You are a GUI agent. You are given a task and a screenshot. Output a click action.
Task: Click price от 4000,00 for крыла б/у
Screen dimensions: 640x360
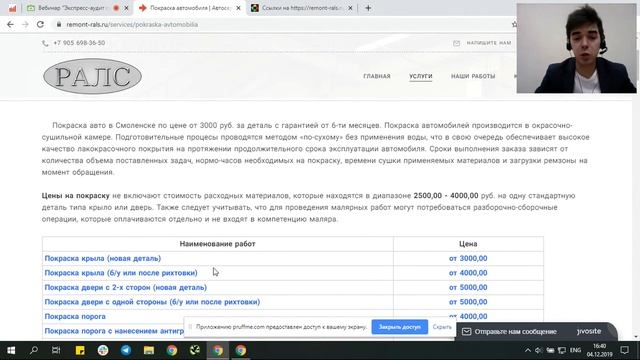pyautogui.click(x=468, y=273)
